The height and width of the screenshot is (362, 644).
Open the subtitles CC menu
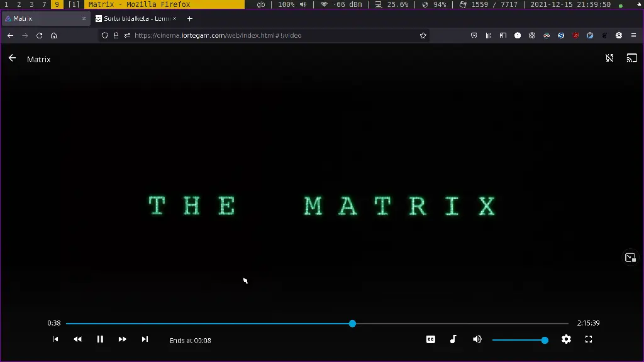click(430, 339)
